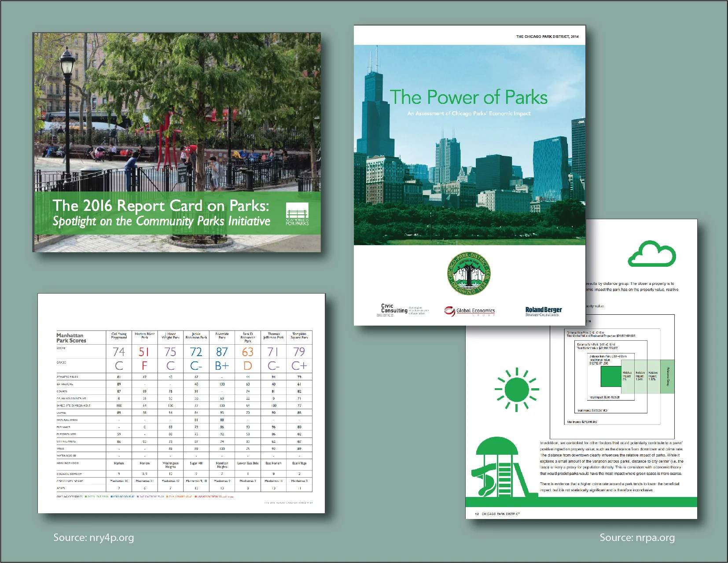
Task: Click the 'The Power of Parks' title
Action: coord(468,97)
